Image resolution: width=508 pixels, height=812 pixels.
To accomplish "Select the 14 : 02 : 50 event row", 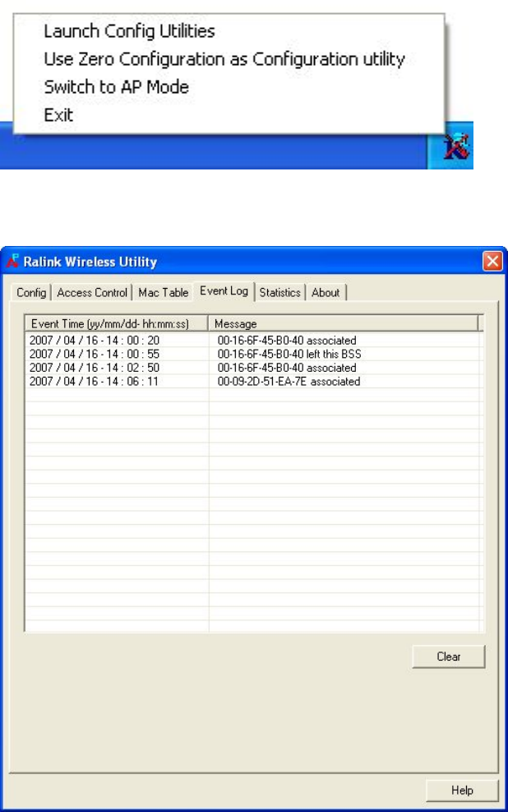I will click(x=253, y=368).
